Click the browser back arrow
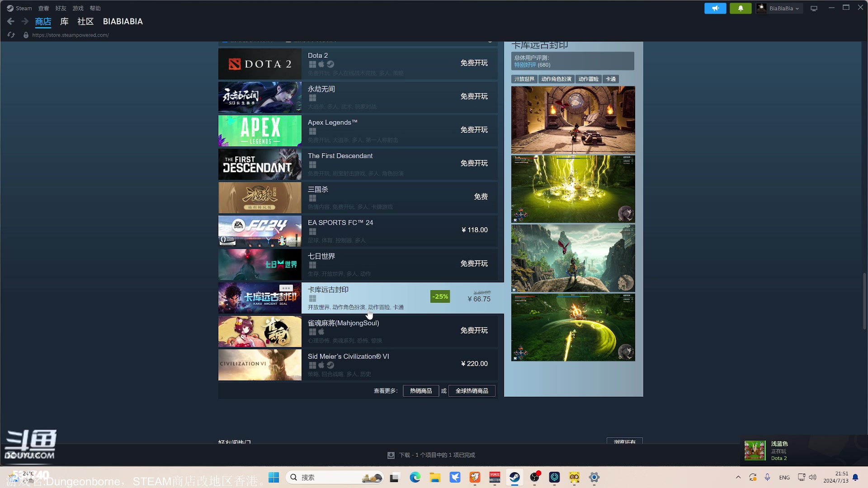 [x=11, y=21]
